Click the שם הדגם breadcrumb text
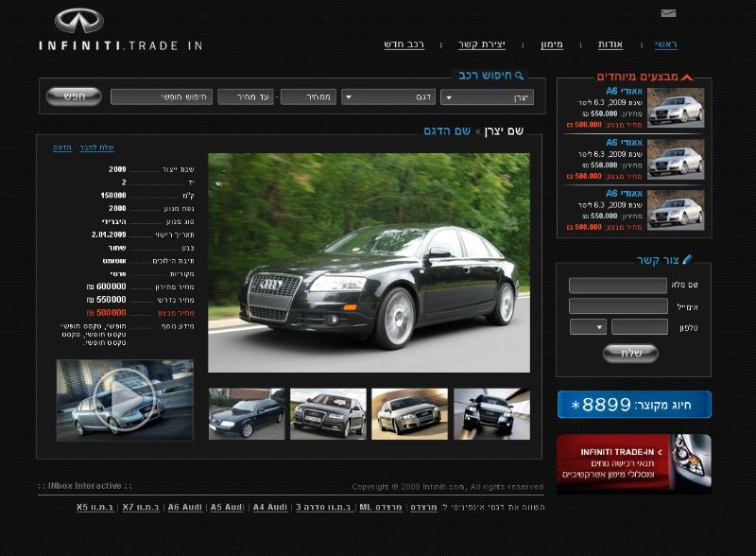756x556 pixels. [447, 131]
